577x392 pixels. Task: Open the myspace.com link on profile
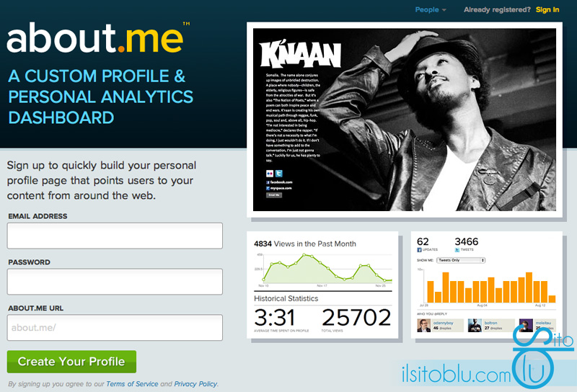tap(279, 188)
